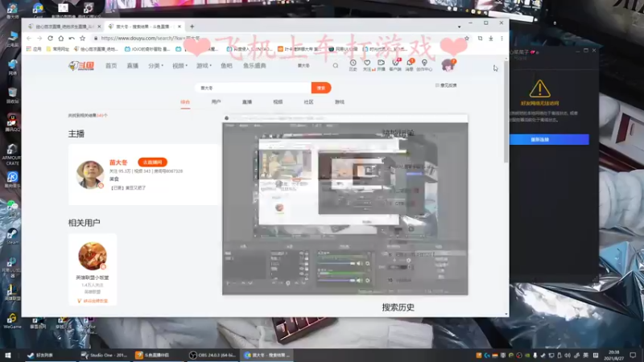Select the 综合 results tab
Image resolution: width=644 pixels, height=362 pixels.
[185, 102]
